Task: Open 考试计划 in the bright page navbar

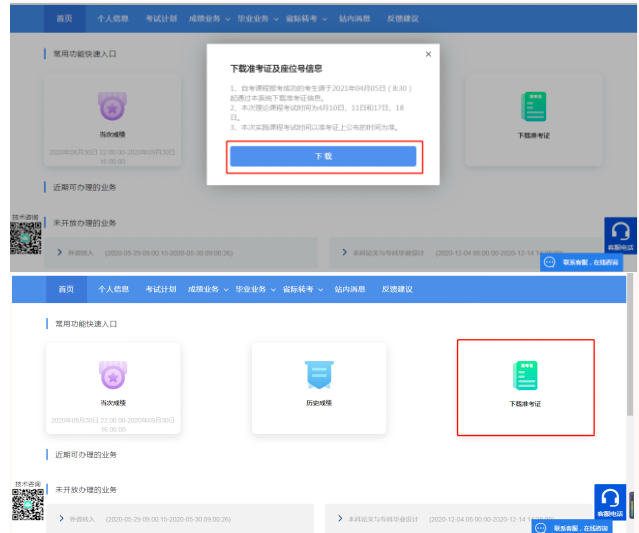Action: click(161, 289)
